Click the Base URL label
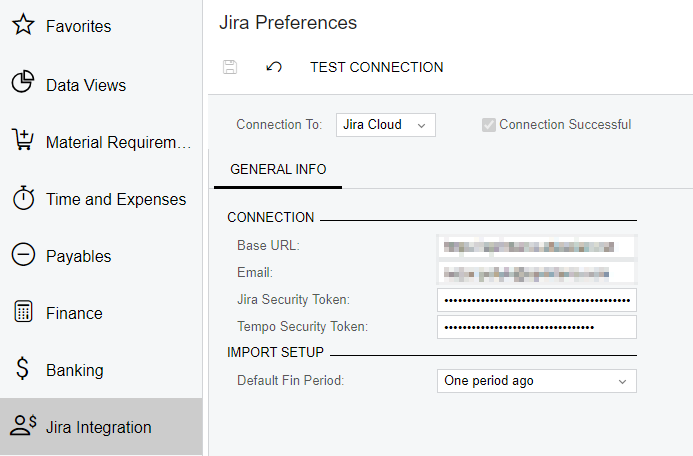 (x=268, y=245)
